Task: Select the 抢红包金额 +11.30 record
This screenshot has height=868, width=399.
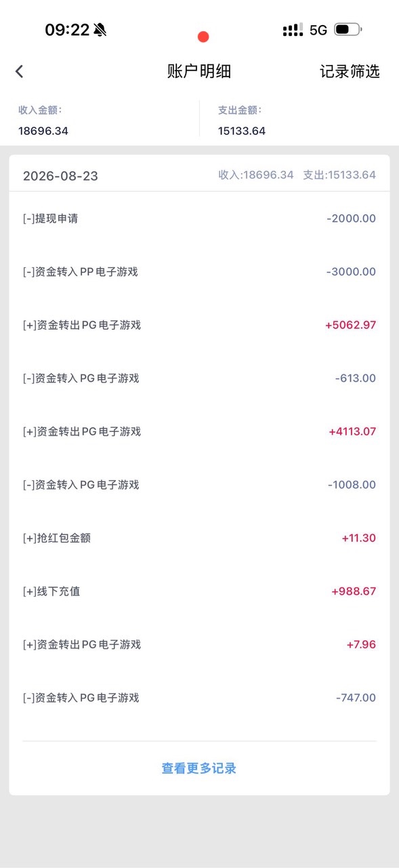Action: [x=199, y=538]
